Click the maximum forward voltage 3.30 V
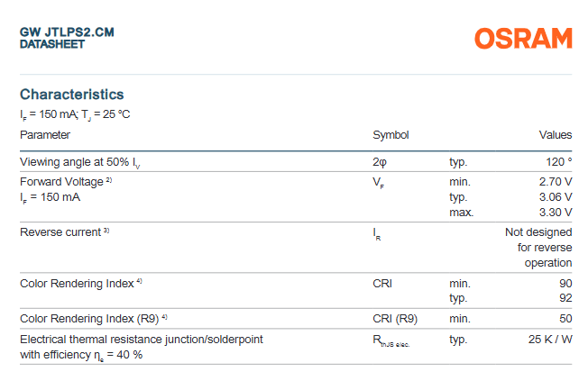This screenshot has height=390, width=588. pos(556,213)
